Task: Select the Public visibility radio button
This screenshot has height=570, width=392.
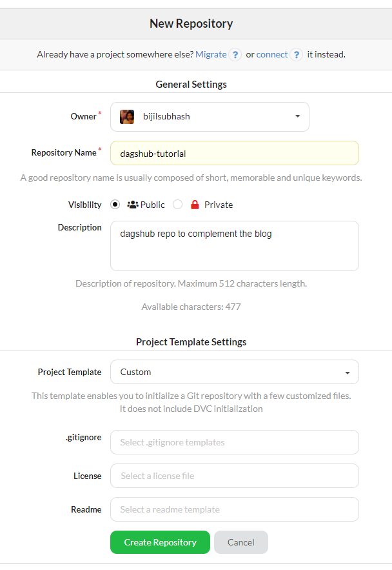Action: [113, 205]
